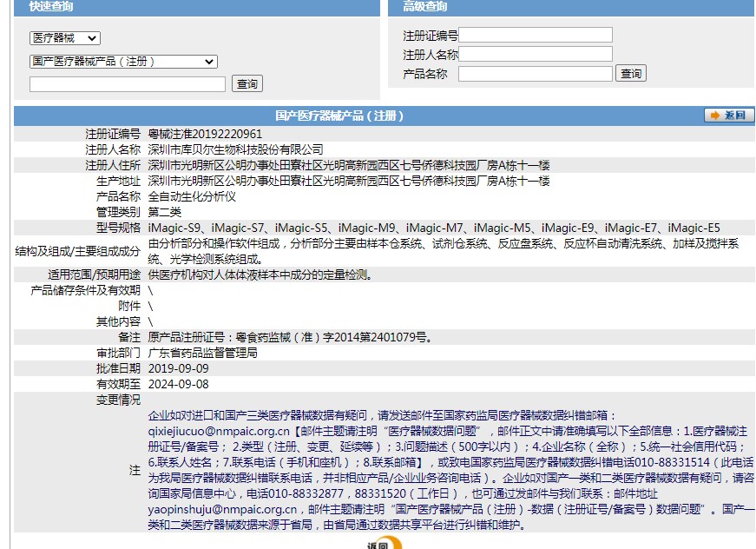Click expiry date 2024-09-08
Image resolution: width=756 pixels, height=549 pixels.
pyautogui.click(x=179, y=385)
